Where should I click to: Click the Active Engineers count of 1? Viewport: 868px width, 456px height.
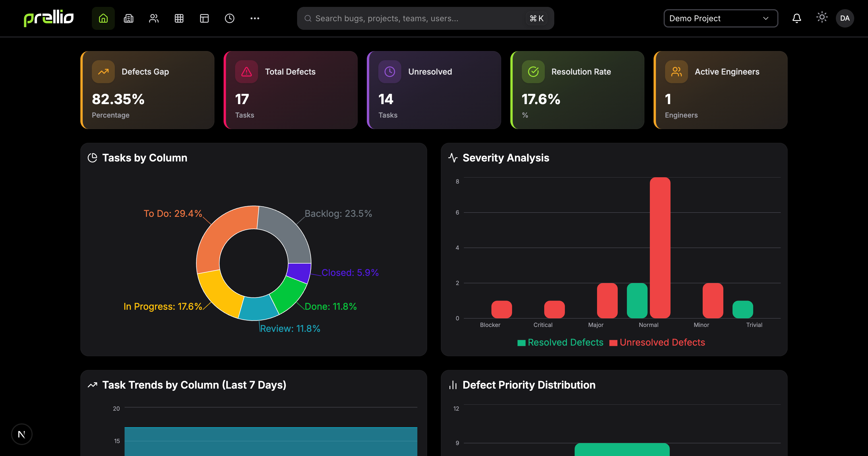coord(668,99)
